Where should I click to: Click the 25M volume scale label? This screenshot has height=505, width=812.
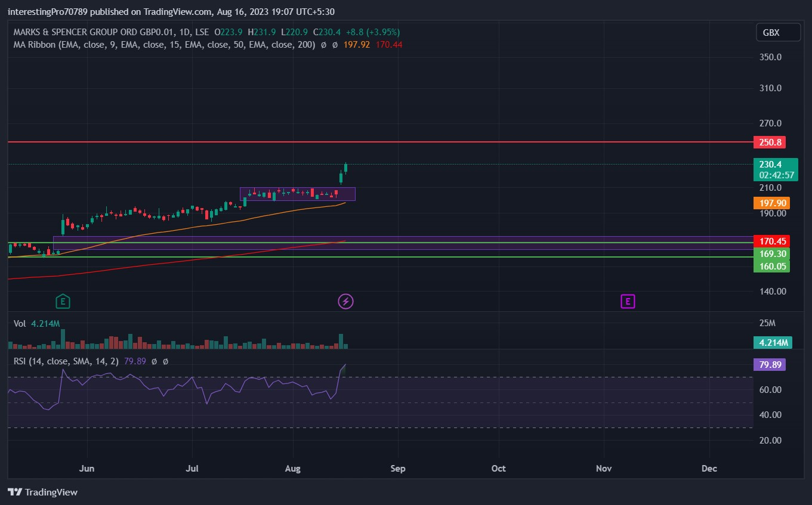point(767,323)
